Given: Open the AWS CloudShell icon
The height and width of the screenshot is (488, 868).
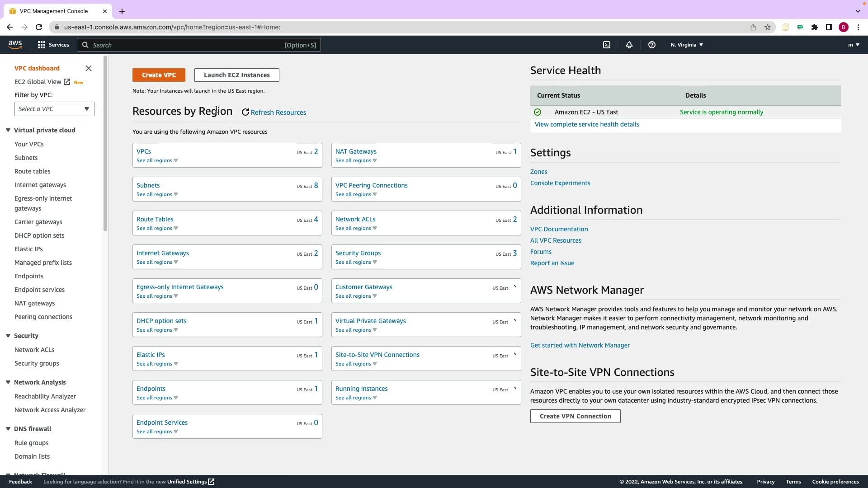Looking at the screenshot, I should tap(607, 45).
